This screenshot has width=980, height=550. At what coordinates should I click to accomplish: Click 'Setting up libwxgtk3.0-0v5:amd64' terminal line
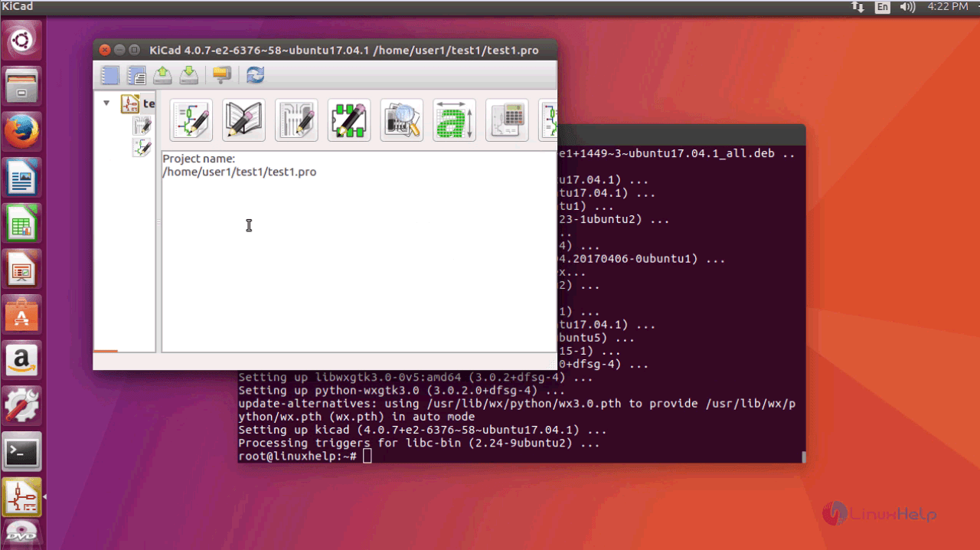pos(415,378)
